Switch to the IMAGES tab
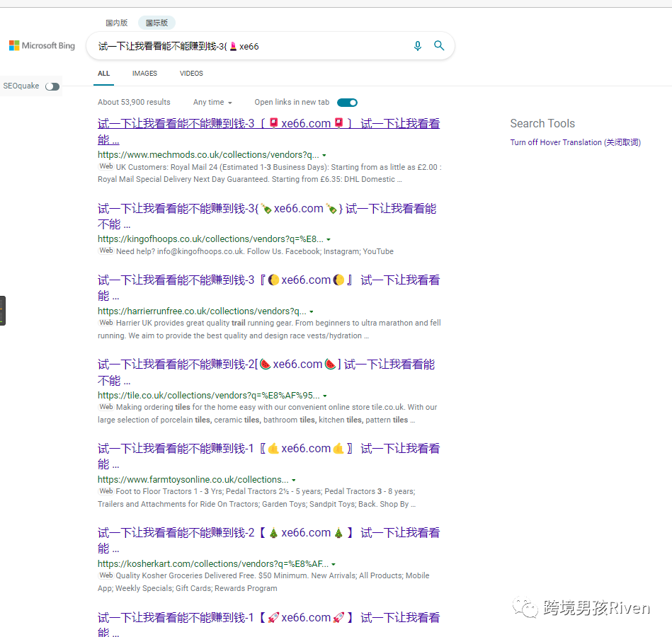Screen dimensions: 672x637 (144, 74)
